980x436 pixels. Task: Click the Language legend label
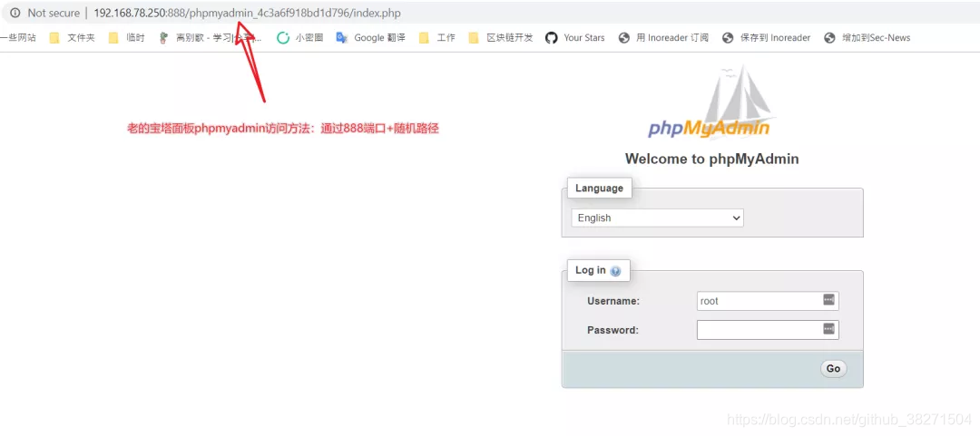point(600,188)
